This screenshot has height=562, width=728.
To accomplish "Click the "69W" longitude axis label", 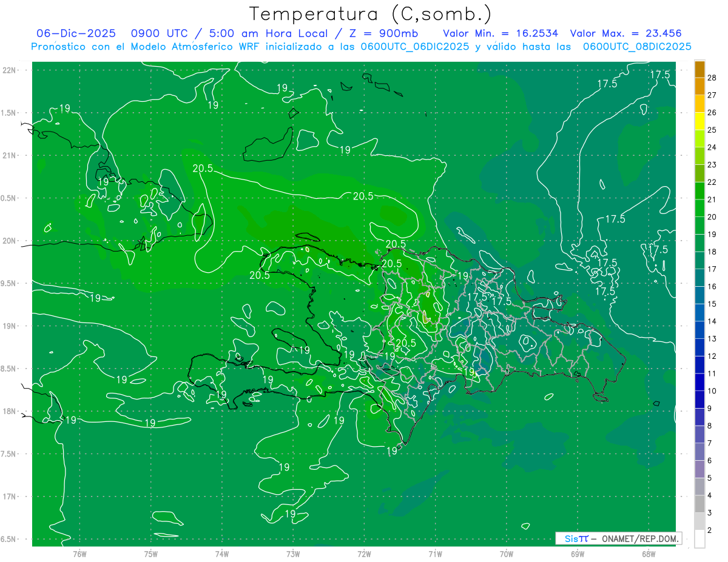I will [x=578, y=554].
